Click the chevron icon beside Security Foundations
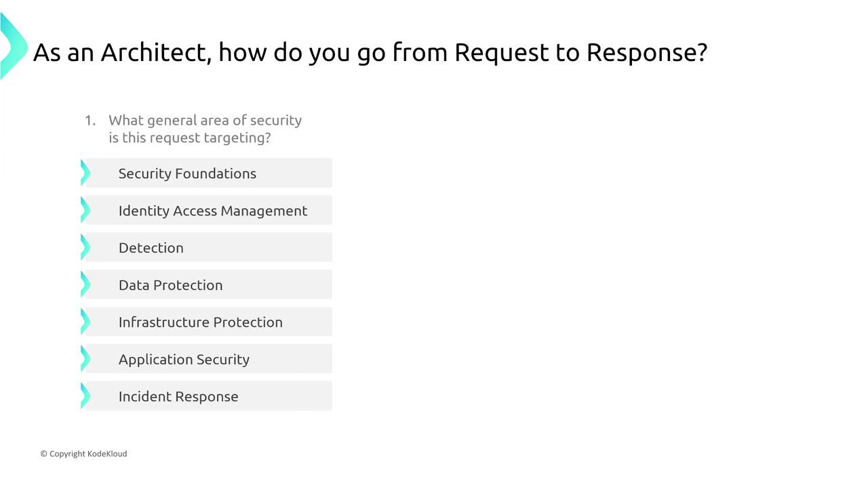The width and height of the screenshot is (868, 488). 85,174
